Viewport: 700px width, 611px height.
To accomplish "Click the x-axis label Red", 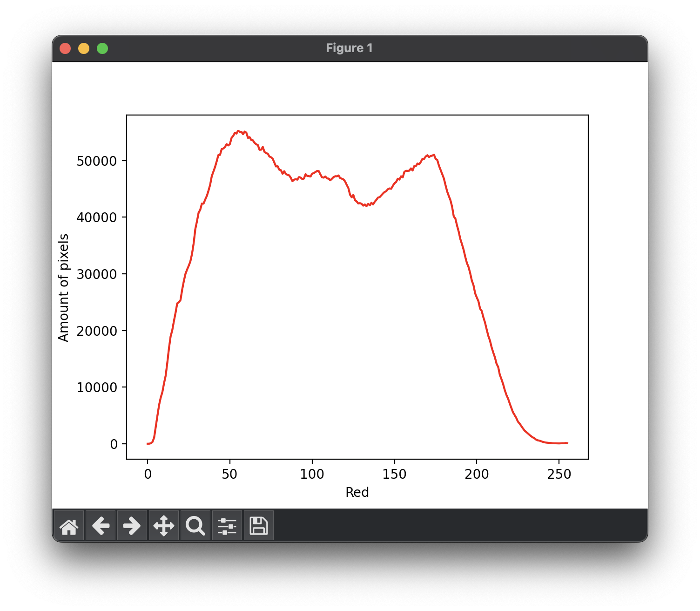I will point(357,492).
